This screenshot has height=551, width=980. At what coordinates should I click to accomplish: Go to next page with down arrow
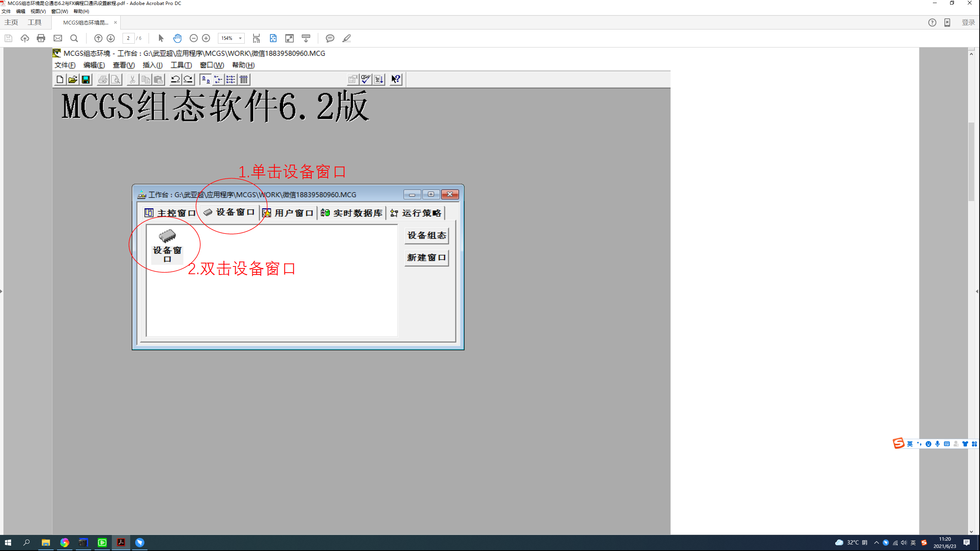tap(111, 38)
